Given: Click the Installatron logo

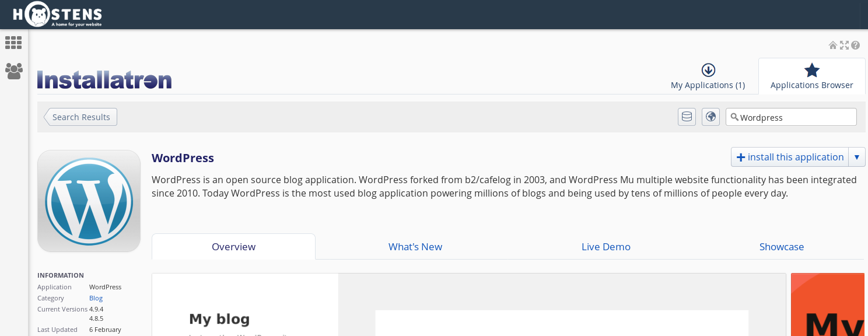Looking at the screenshot, I should (x=104, y=79).
